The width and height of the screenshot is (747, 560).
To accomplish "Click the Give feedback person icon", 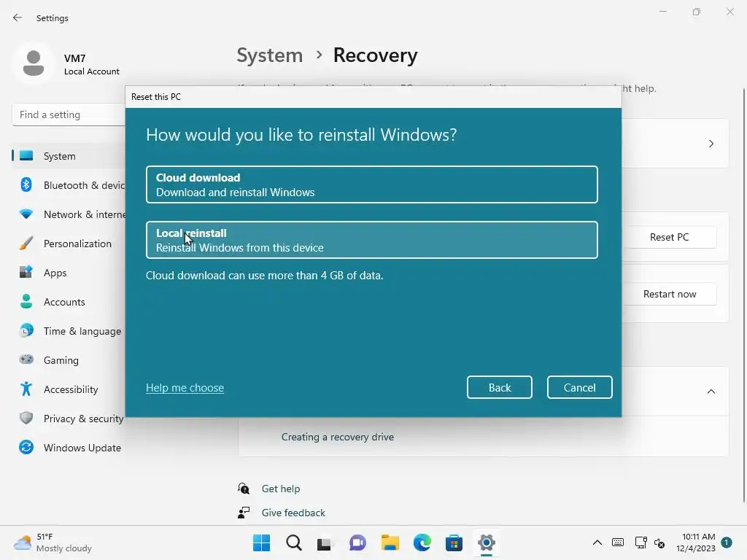I will (x=244, y=513).
